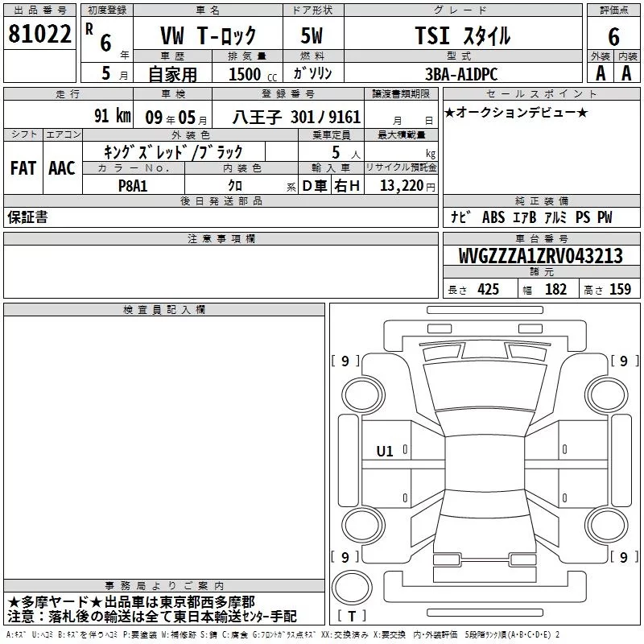644x644 pixels.
Task: Click spare tire circle above [T]
Action: click(x=352, y=588)
